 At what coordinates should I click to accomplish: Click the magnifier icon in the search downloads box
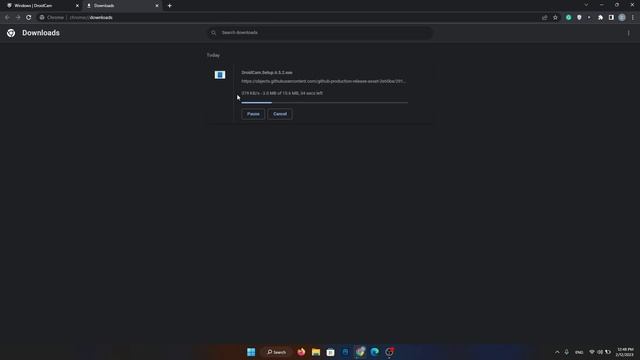tap(213, 33)
